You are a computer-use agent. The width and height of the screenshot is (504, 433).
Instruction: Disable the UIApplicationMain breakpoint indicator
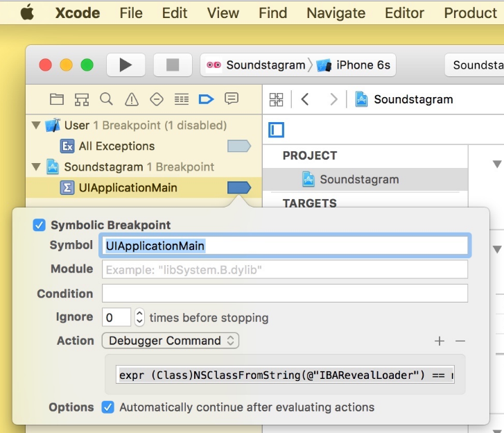pyautogui.click(x=239, y=187)
